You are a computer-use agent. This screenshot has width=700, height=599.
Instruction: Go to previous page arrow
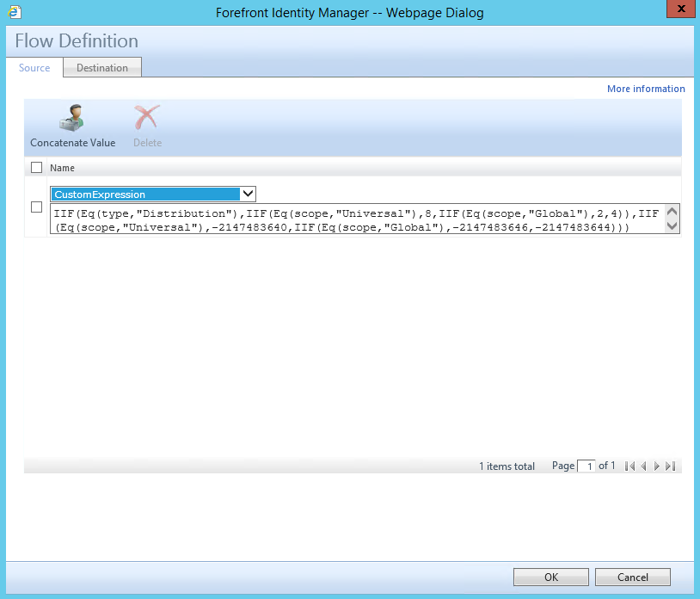643,466
